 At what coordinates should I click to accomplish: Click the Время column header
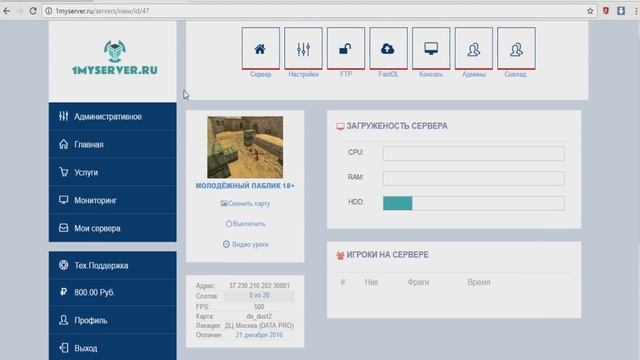click(x=479, y=282)
